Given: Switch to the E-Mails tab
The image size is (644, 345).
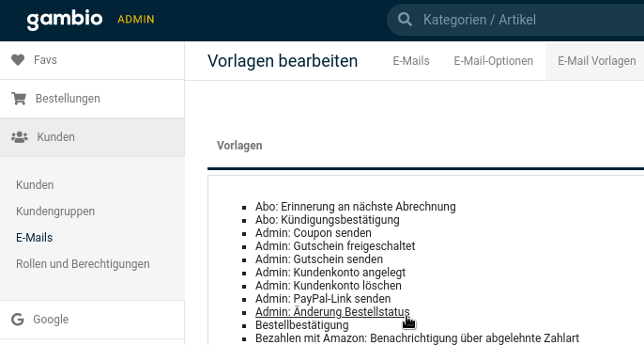Looking at the screenshot, I should [411, 61].
